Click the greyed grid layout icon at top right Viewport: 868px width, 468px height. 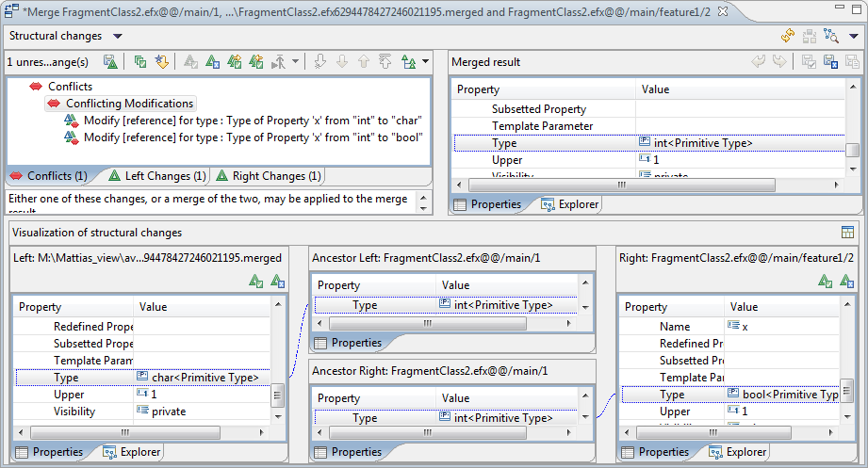tap(810, 36)
